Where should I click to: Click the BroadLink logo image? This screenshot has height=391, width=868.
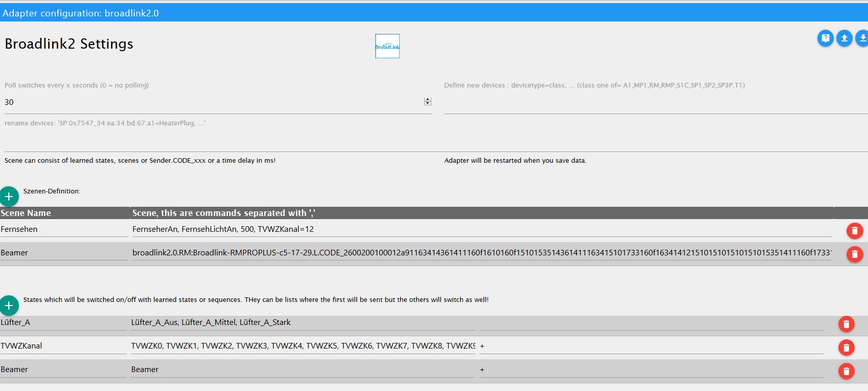click(387, 46)
